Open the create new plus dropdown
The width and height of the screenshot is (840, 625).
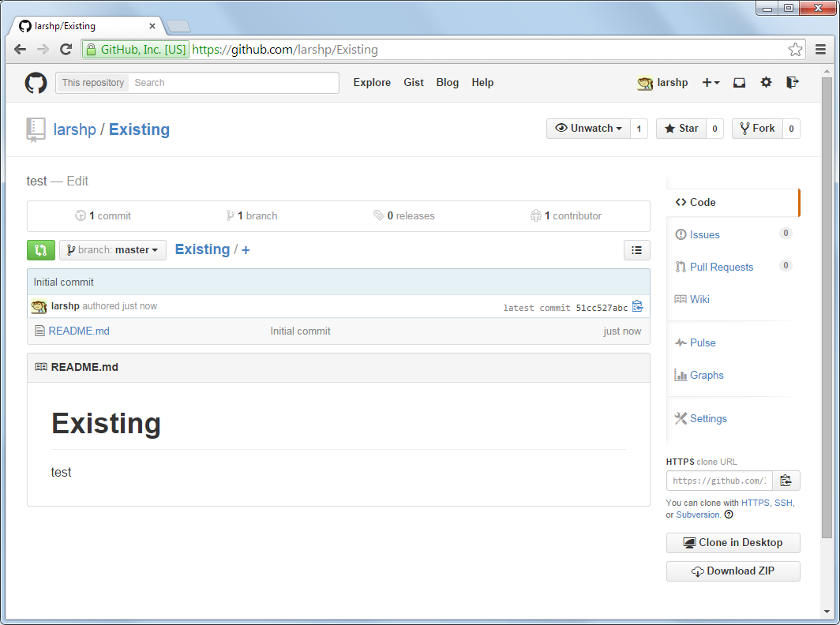pos(711,83)
